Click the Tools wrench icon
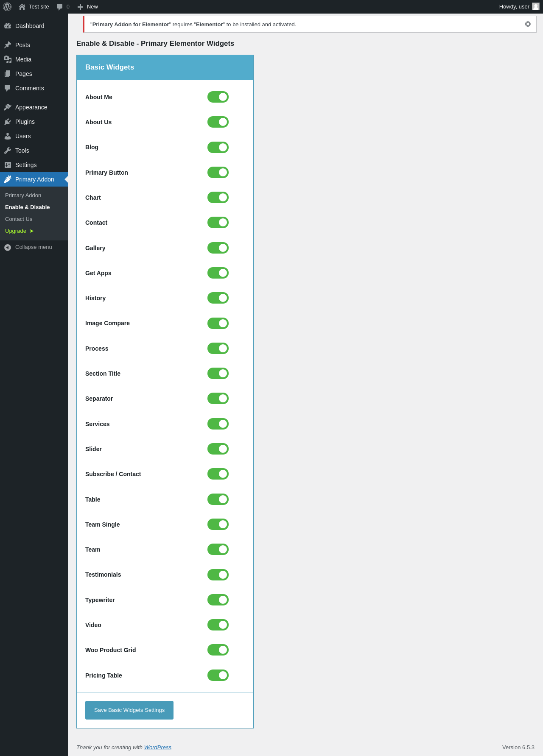 8,151
